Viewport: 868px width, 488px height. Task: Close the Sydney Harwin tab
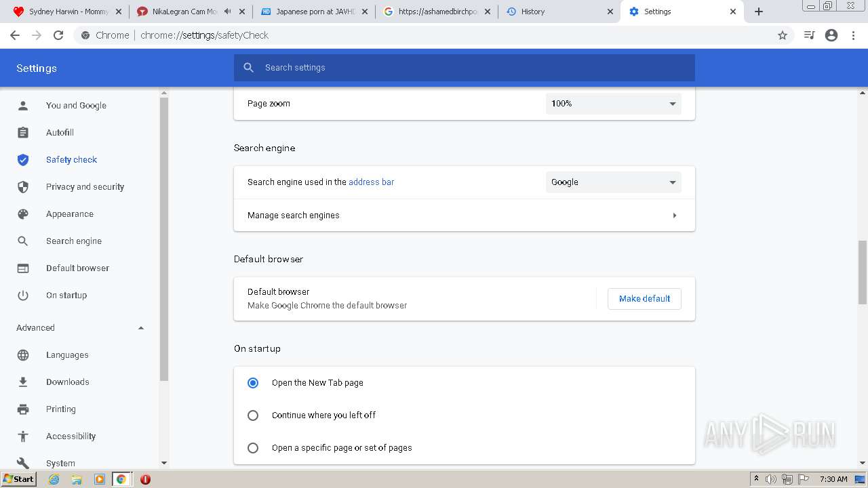[x=119, y=12]
